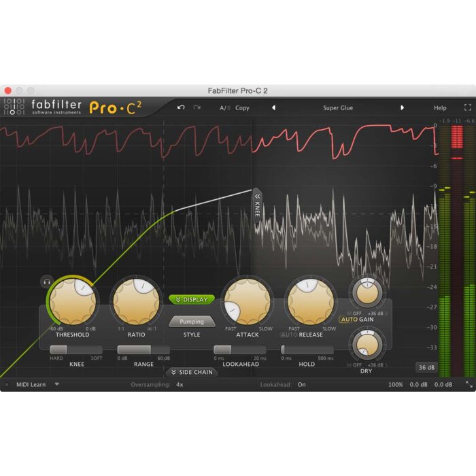
Task: Click the Dry knob's M OFF label
Action: [x=354, y=365]
